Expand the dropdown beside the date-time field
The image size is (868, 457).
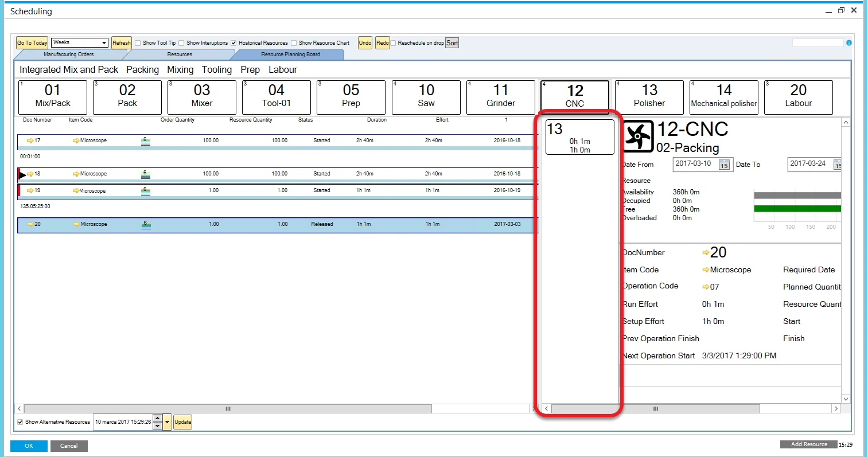pos(168,422)
